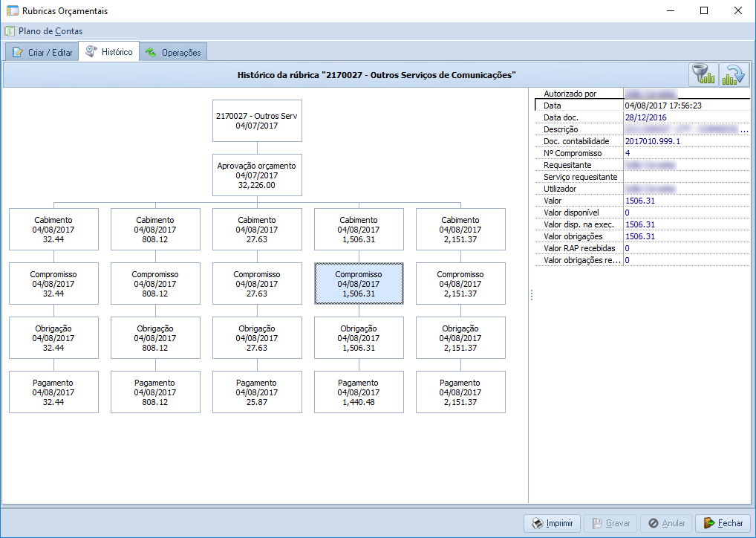Click the Valor disp. na exec. value
This screenshot has width=756, height=538.
(x=640, y=224)
